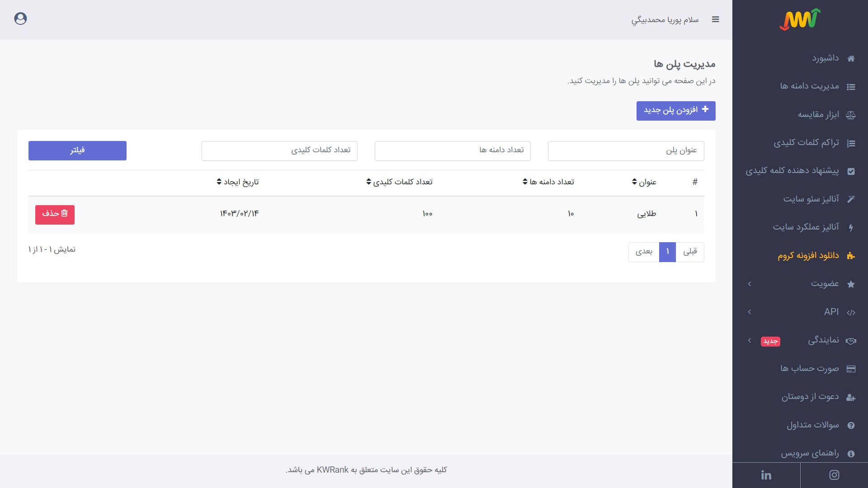The height and width of the screenshot is (488, 868).
Task: Focus the عنوان پلن filter field
Action: 626,150
